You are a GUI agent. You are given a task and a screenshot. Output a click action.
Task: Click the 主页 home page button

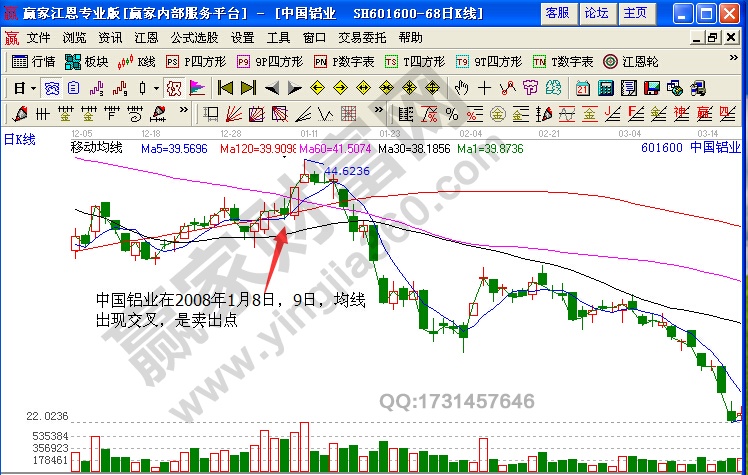coord(634,13)
